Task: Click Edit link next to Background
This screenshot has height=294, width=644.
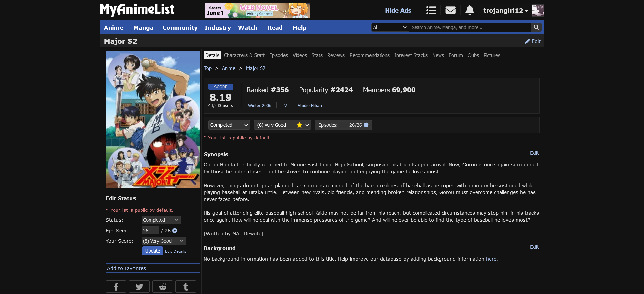Action: [x=534, y=247]
